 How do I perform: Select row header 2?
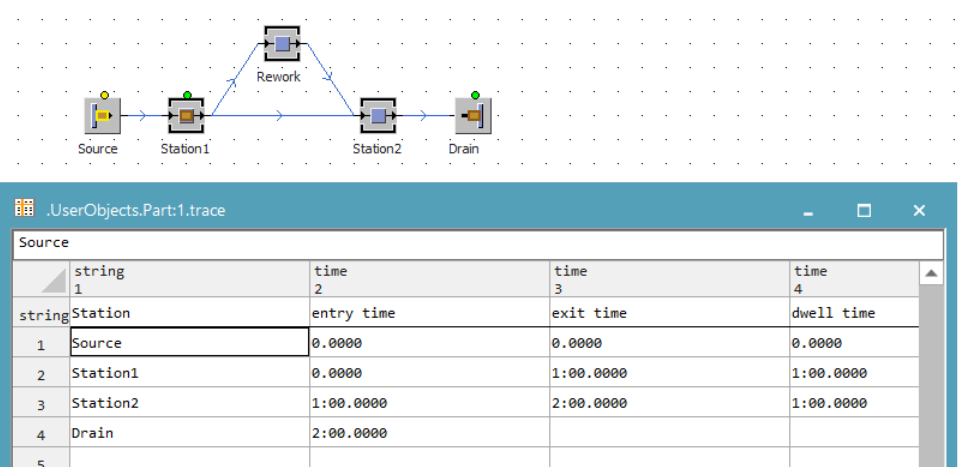coord(41,374)
